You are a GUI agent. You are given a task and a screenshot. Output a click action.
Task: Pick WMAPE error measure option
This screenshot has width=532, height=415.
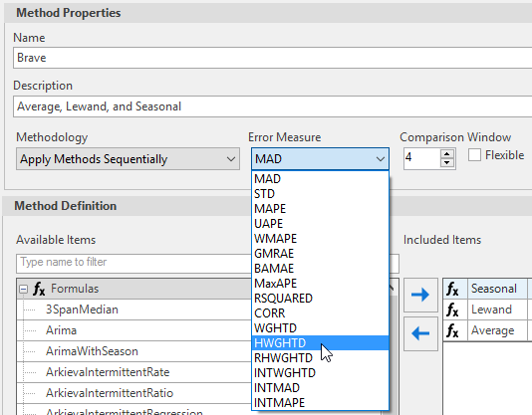click(x=320, y=239)
